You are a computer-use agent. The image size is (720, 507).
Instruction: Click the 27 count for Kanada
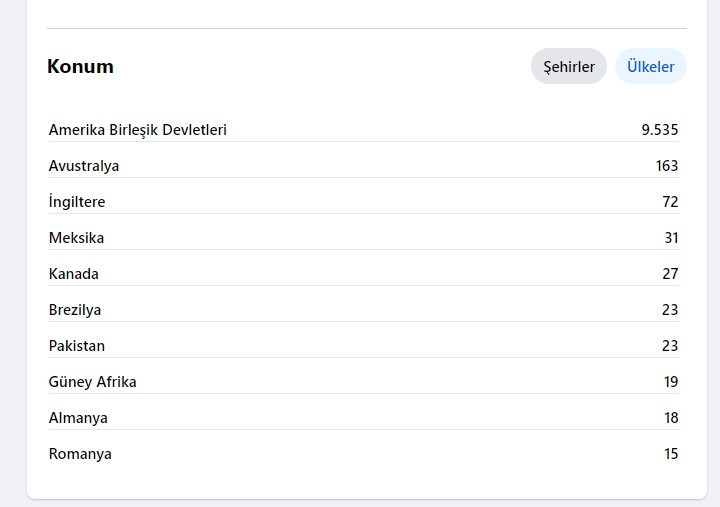coord(670,274)
